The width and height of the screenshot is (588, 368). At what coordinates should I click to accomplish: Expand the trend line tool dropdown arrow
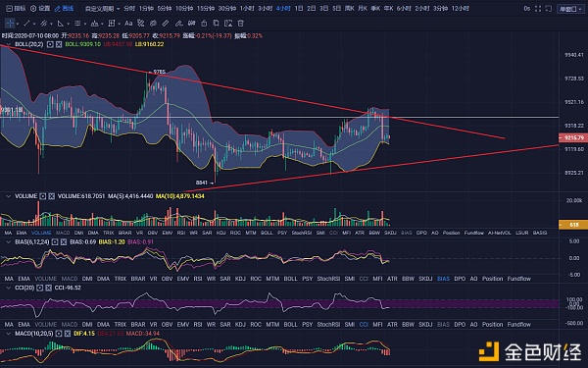(34, 24)
